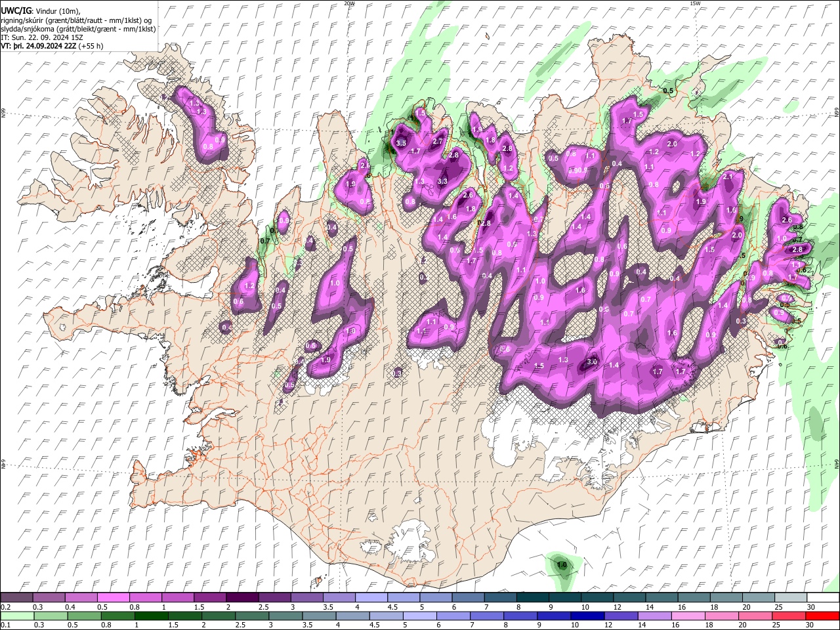The height and width of the screenshot is (630, 840).
Task: Click the "15W" longitude label at the top edge
Action: tap(694, 3)
